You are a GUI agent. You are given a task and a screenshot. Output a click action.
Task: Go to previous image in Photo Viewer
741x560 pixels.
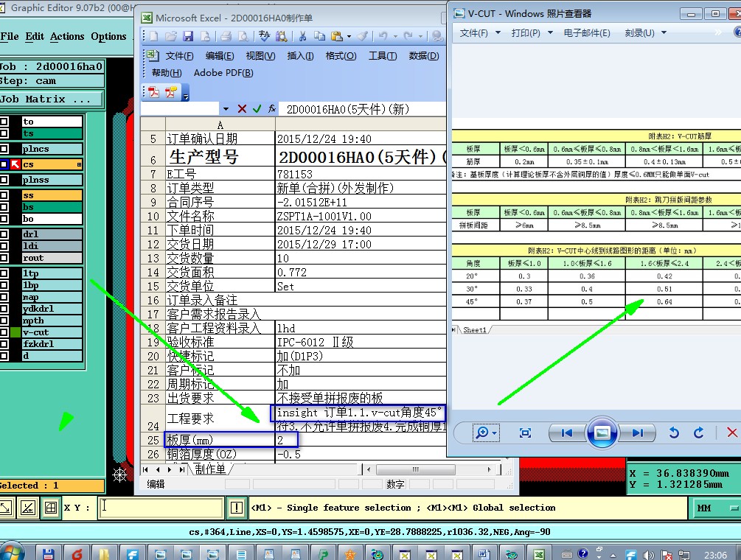566,433
